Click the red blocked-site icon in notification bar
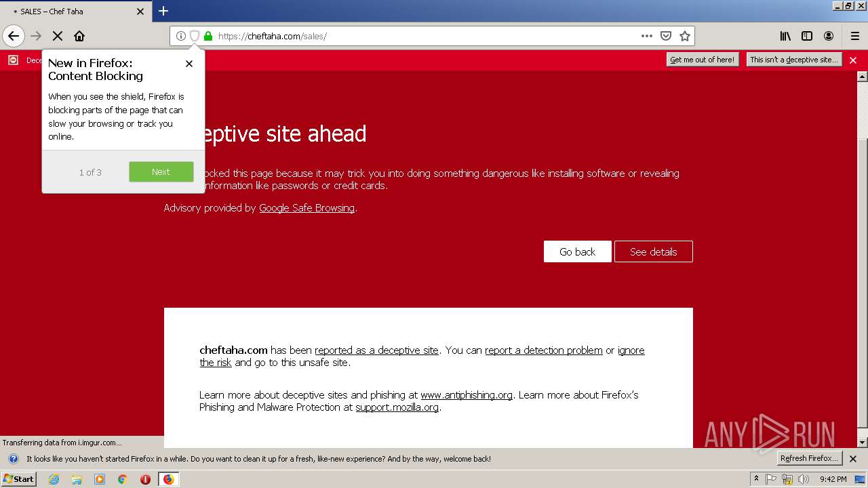Screen dimensions: 868x488 [x=13, y=60]
